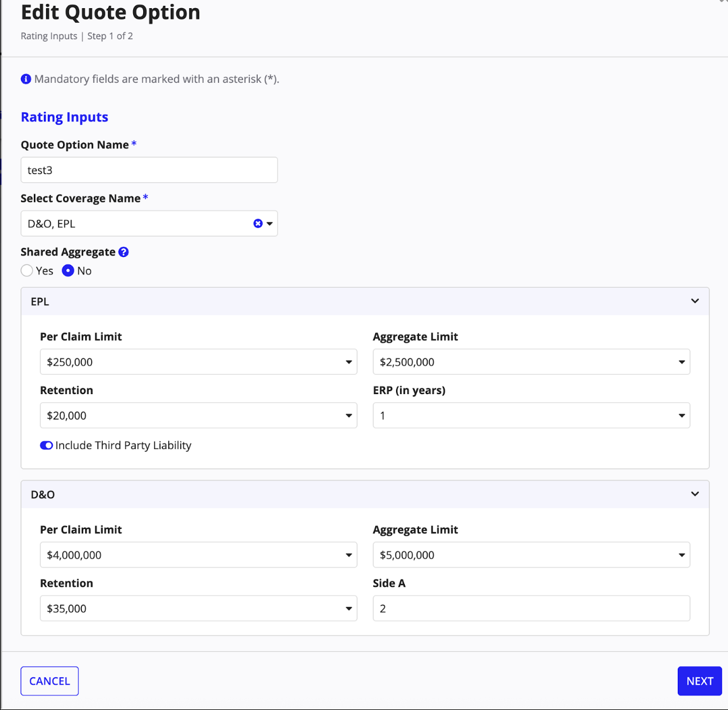Click the mandatory fields info icon
This screenshot has height=710, width=728.
26,79
